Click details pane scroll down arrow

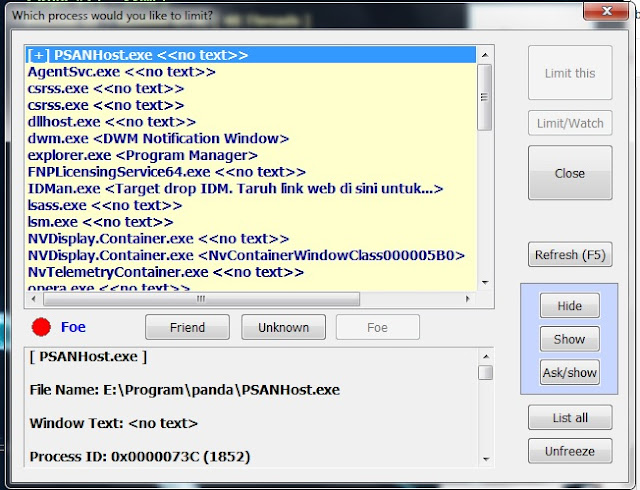[x=486, y=459]
